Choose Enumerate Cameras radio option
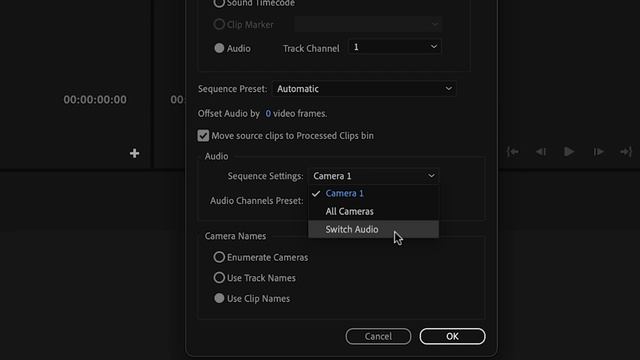 pos(219,257)
